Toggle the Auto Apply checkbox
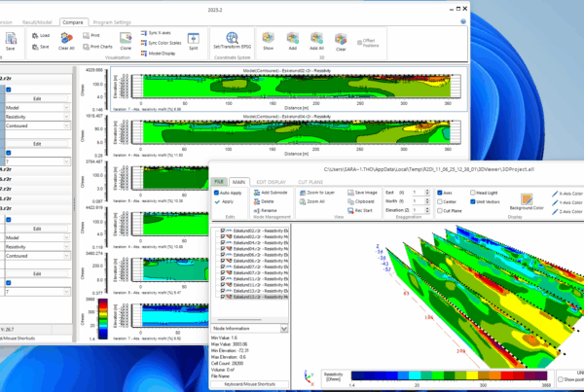 click(216, 193)
